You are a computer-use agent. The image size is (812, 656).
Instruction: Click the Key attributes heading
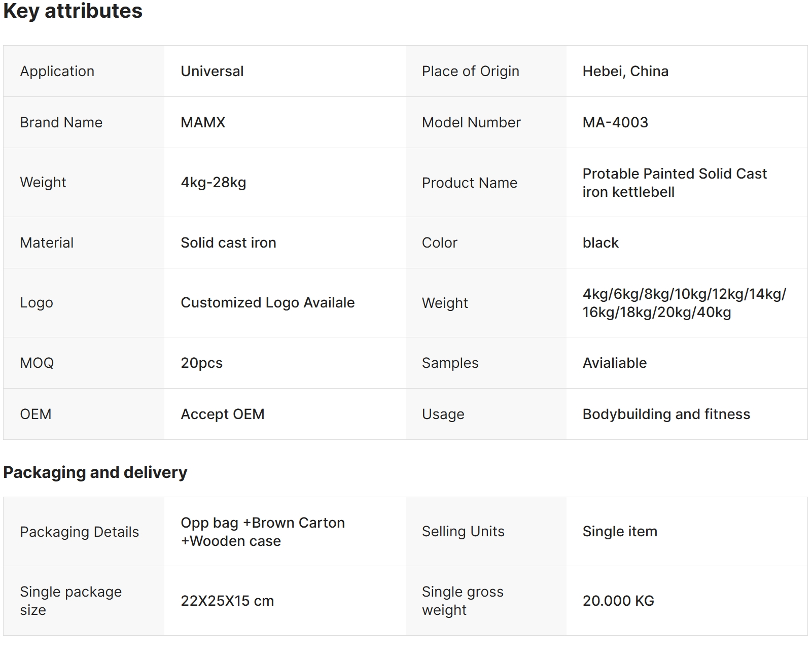(73, 11)
